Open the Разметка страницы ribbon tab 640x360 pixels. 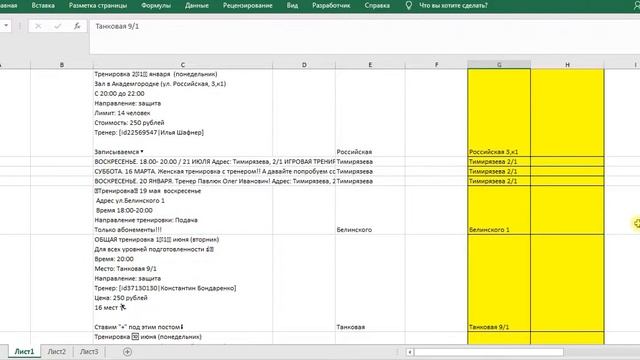click(x=98, y=6)
